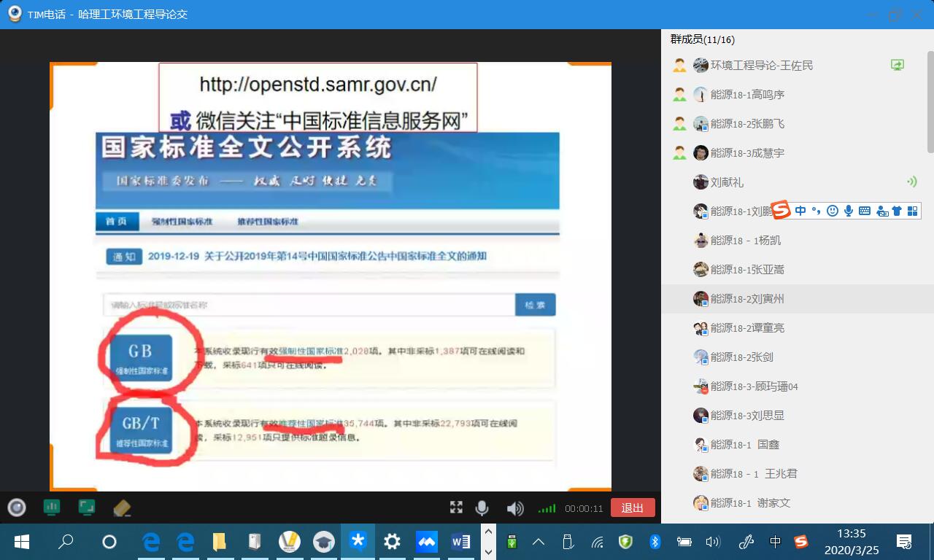Mute the microphone in the call toolbar
The width and height of the screenshot is (934, 560).
[482, 508]
